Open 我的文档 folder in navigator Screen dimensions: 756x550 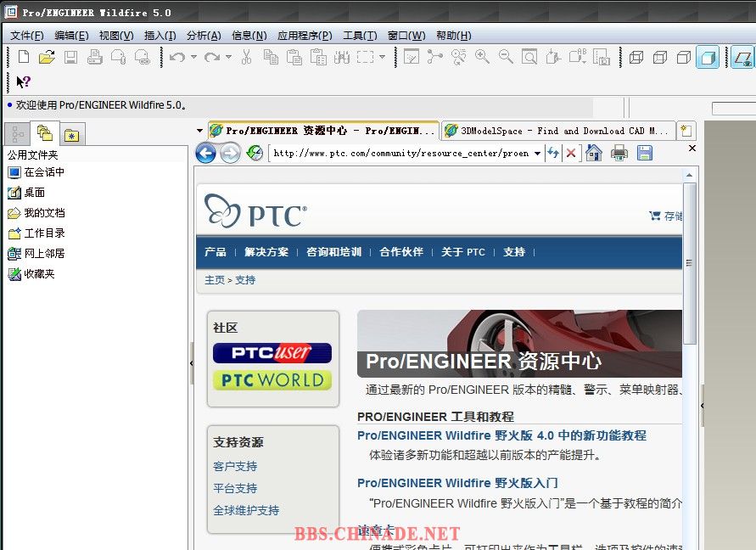[36, 213]
